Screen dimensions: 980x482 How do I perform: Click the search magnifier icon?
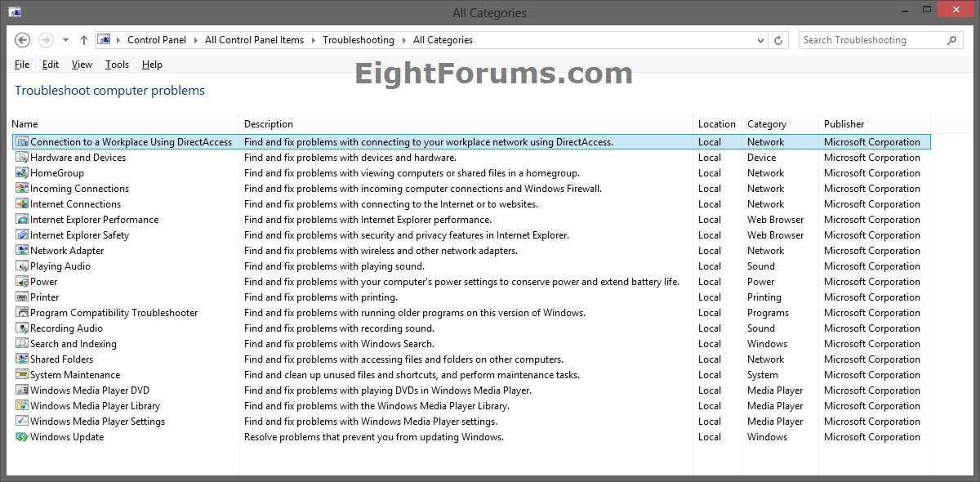[x=951, y=40]
